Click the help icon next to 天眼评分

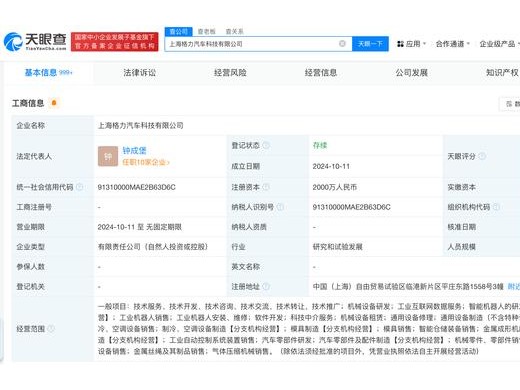point(482,156)
